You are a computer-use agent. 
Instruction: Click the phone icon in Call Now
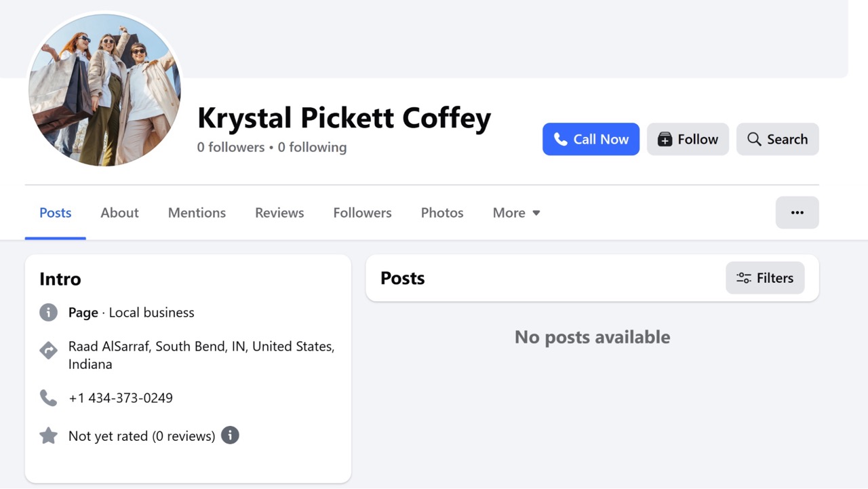pyautogui.click(x=560, y=139)
